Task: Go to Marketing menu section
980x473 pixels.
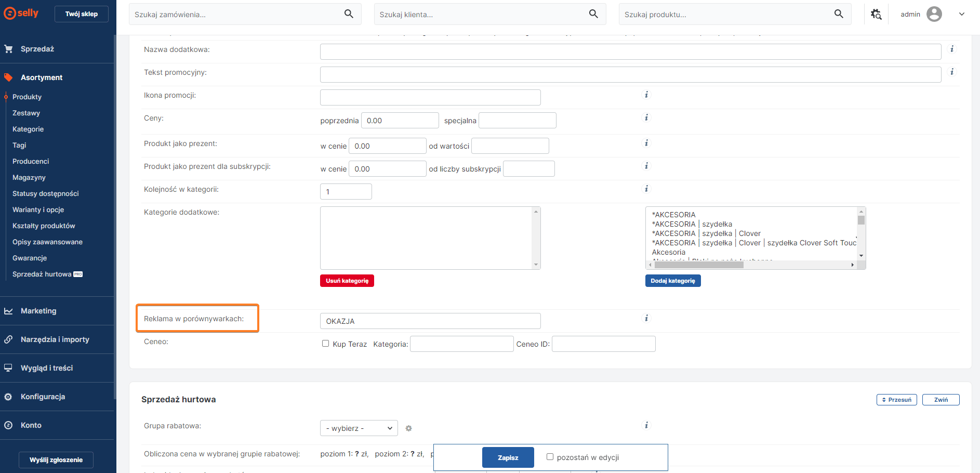Action: pos(38,311)
